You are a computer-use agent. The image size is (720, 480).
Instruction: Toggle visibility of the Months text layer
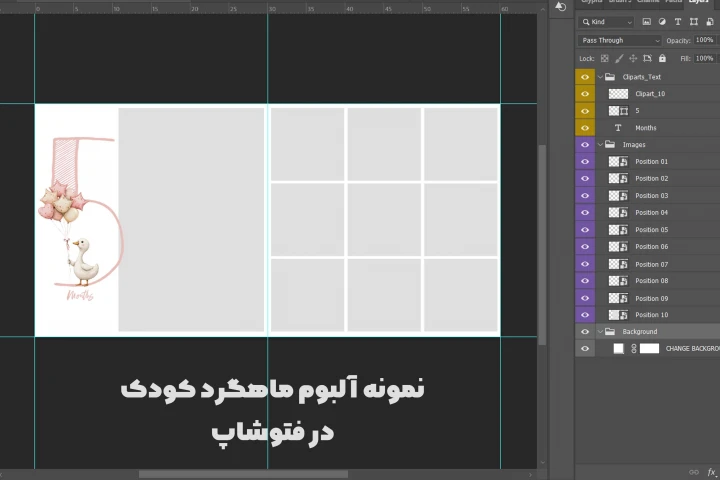tap(585, 128)
